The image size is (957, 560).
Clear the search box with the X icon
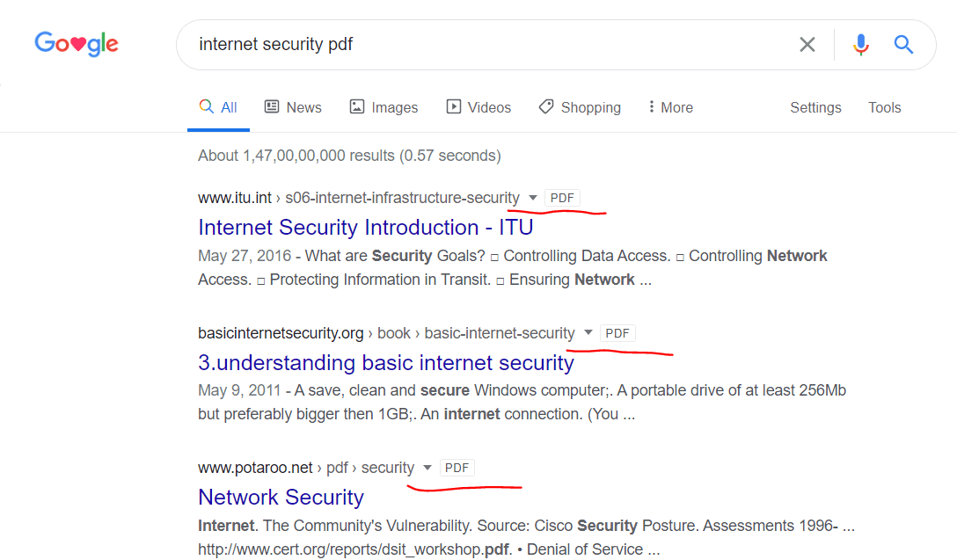pos(807,45)
